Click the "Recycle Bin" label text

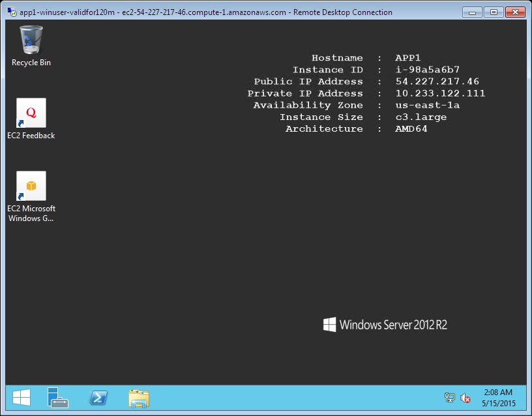31,63
